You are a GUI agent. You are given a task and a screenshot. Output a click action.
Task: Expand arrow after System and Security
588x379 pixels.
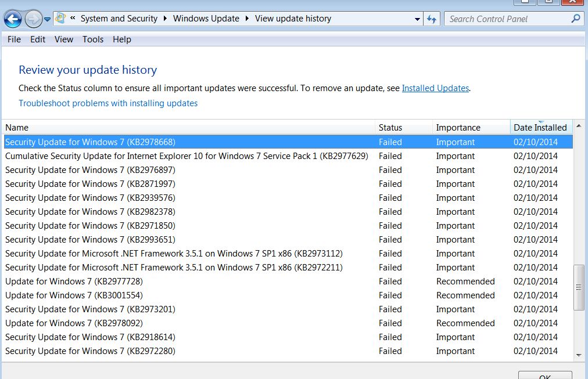point(165,19)
